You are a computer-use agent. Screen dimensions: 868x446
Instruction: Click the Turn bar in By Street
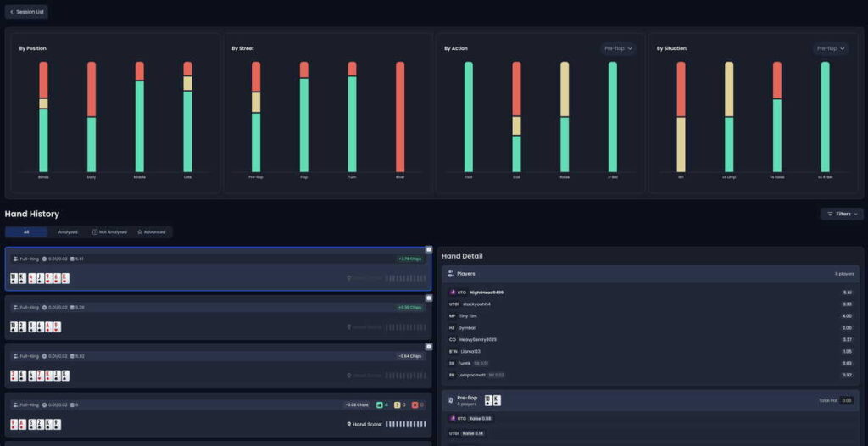(352, 117)
